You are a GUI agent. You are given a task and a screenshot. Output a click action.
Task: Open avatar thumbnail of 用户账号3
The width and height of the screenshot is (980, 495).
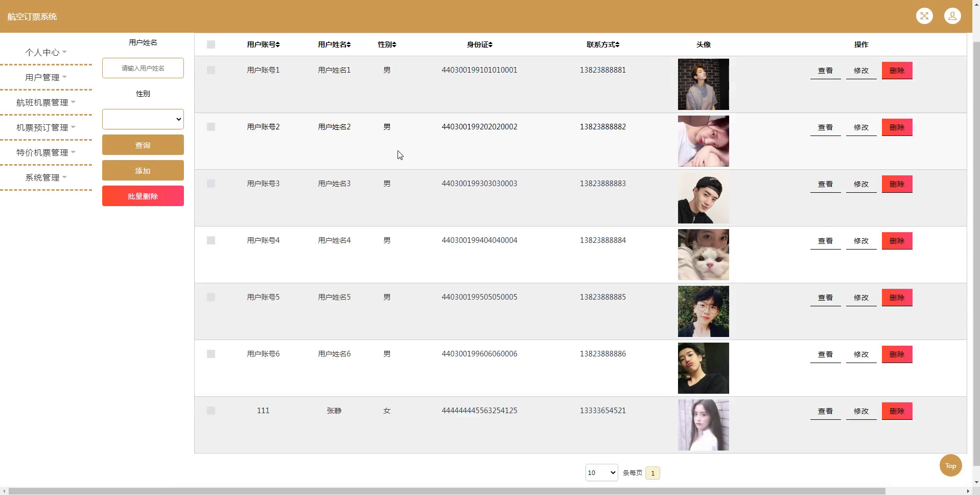point(704,198)
